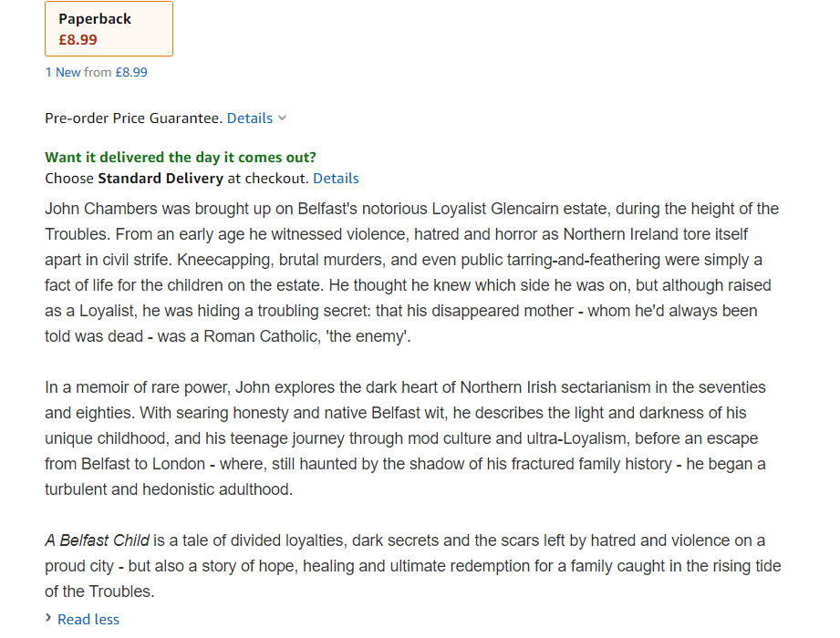Open Pre-order Price Guarantee Details link

pyautogui.click(x=250, y=118)
